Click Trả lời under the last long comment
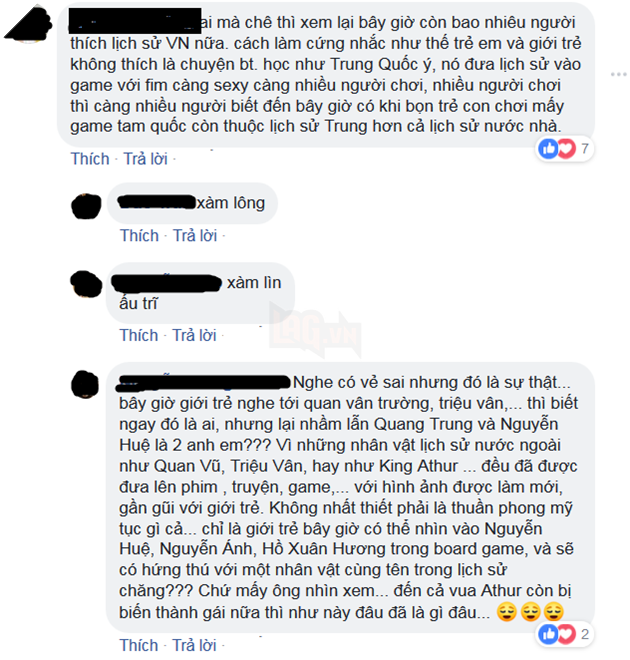 194,645
